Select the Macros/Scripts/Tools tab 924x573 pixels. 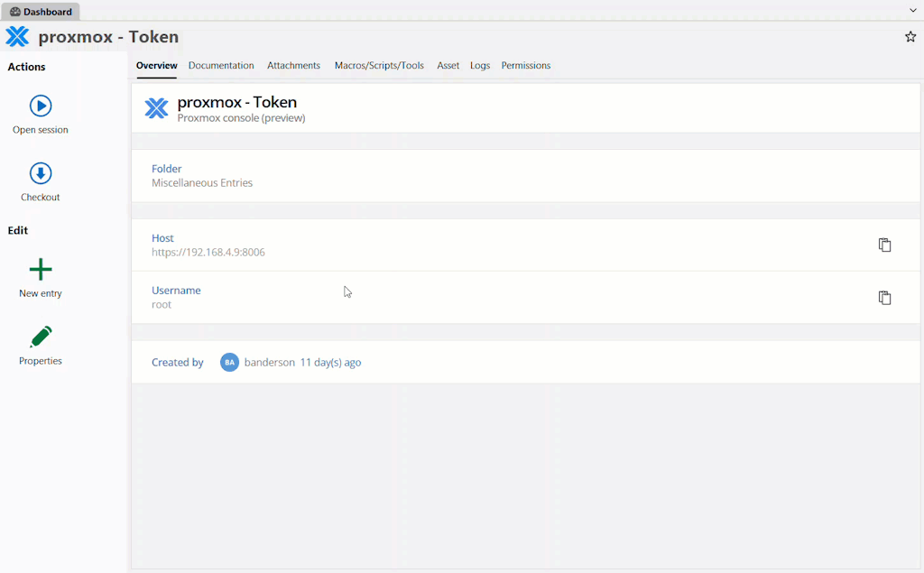pyautogui.click(x=379, y=66)
